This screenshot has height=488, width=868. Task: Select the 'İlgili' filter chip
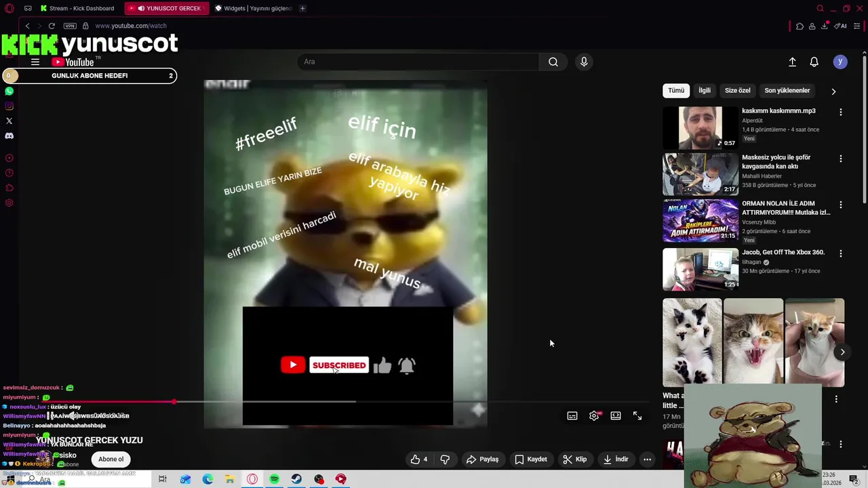[x=705, y=90]
